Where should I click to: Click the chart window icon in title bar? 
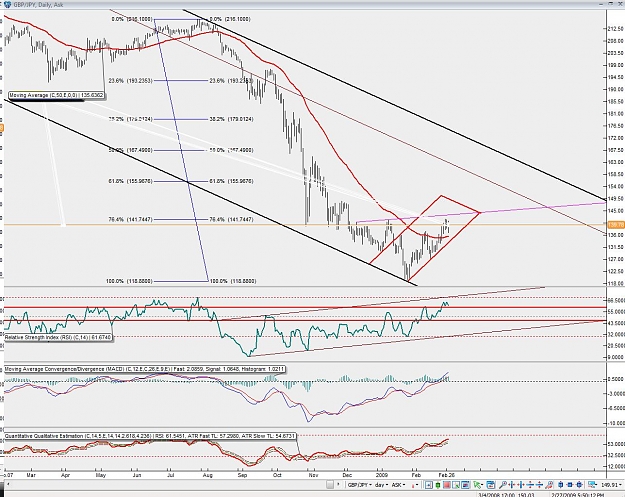pos(7,4)
